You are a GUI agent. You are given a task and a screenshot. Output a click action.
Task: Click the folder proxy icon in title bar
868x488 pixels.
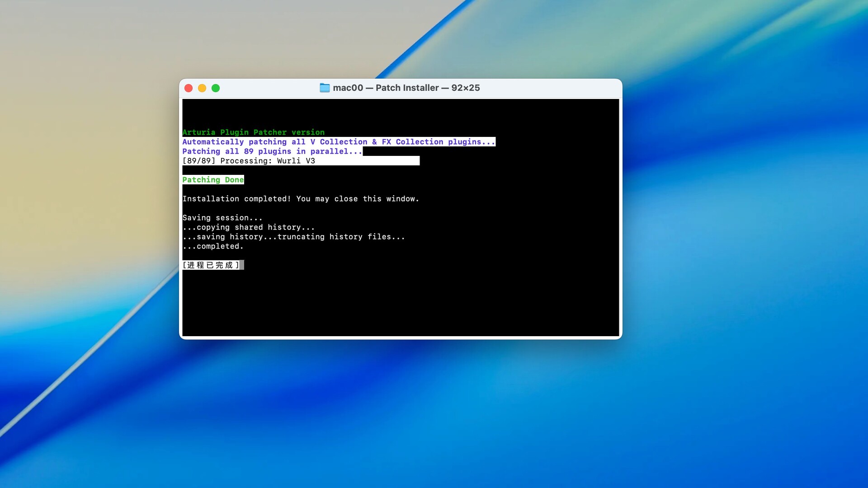tap(324, 88)
